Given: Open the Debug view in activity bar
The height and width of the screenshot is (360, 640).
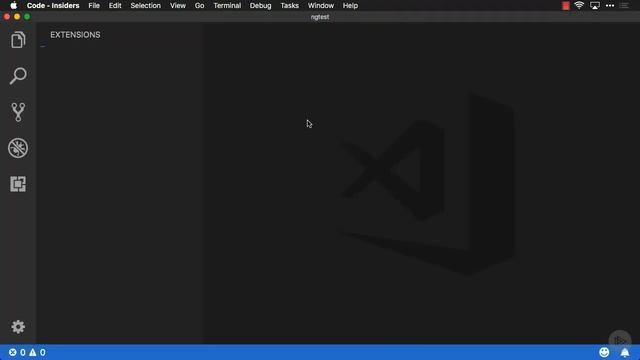Looking at the screenshot, I should [18, 148].
